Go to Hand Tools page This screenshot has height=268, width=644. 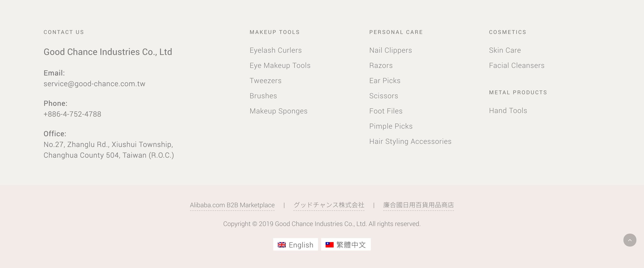(x=508, y=111)
